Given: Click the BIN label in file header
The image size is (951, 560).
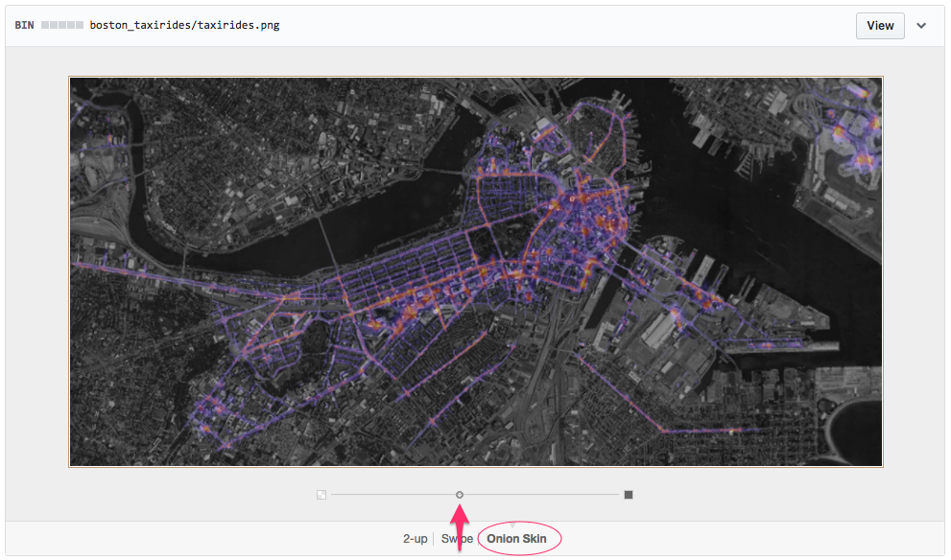Looking at the screenshot, I should pos(24,26).
